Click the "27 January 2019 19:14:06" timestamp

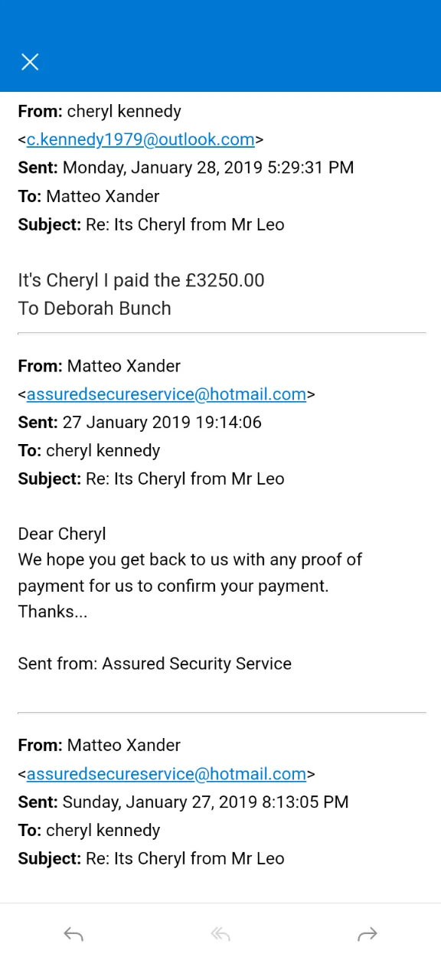click(162, 422)
